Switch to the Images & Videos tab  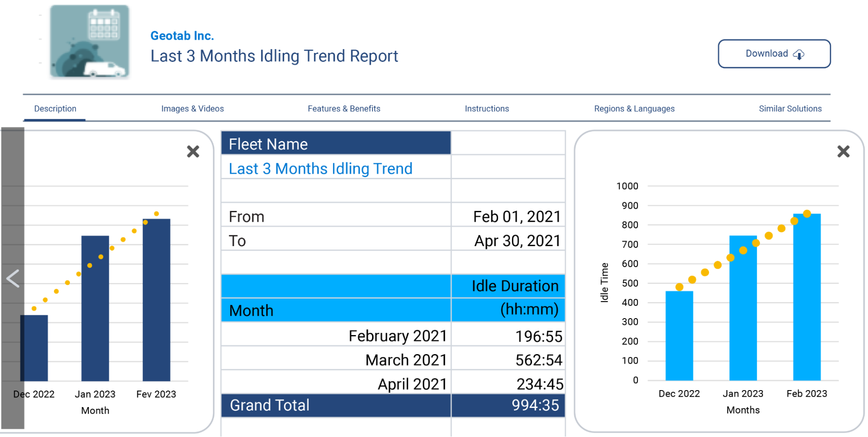192,108
